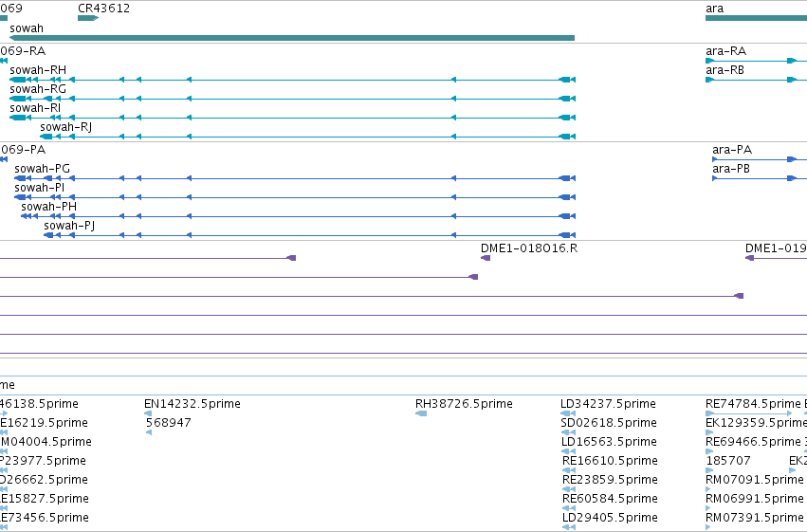Image resolution: width=807 pixels, height=532 pixels.
Task: Click the EN14232.5prime arrow glyph
Action: point(148,413)
